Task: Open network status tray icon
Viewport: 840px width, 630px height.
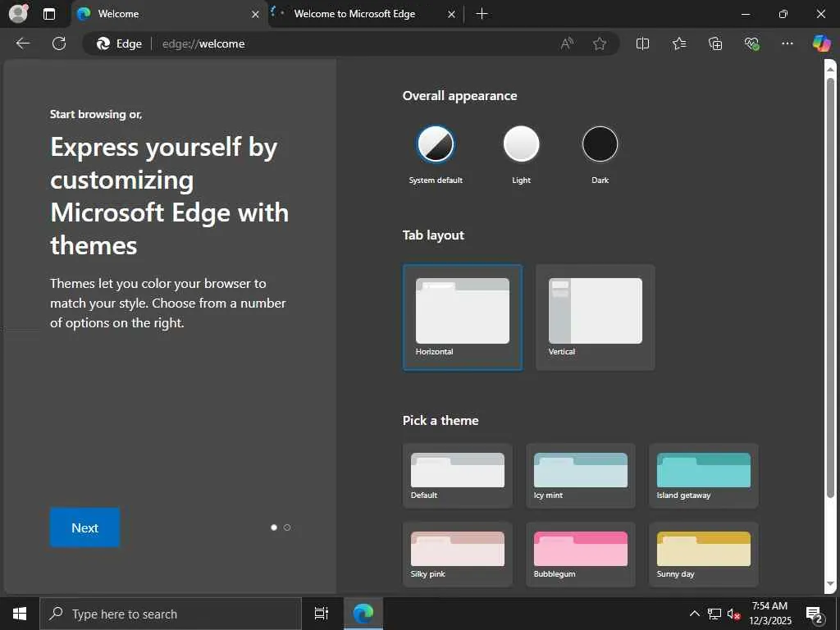Action: pos(714,614)
